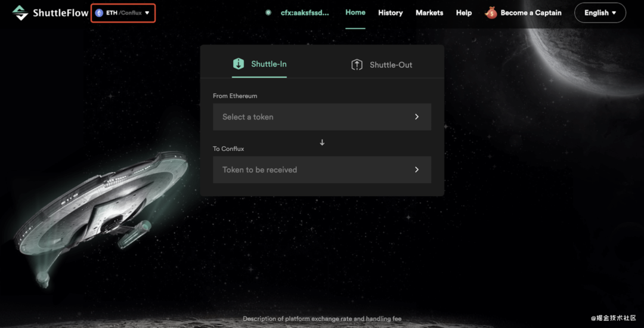Select the Shuttle-In tab
644x328 pixels.
click(259, 64)
